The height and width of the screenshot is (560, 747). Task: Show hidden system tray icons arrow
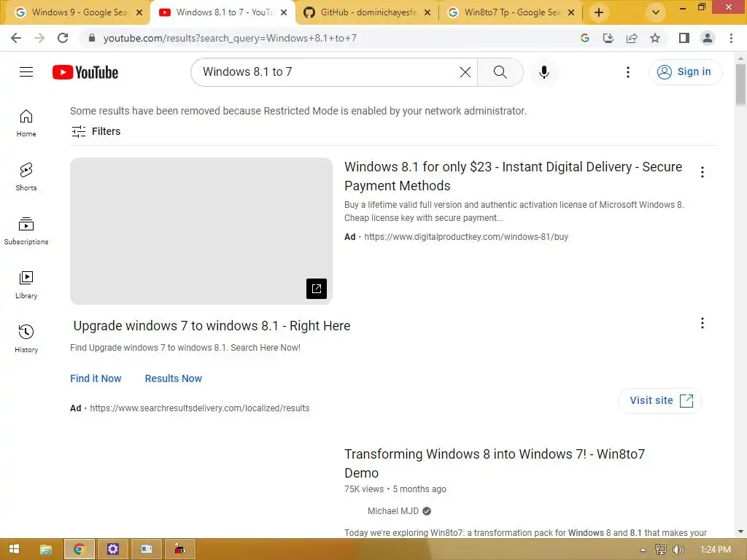point(643,550)
